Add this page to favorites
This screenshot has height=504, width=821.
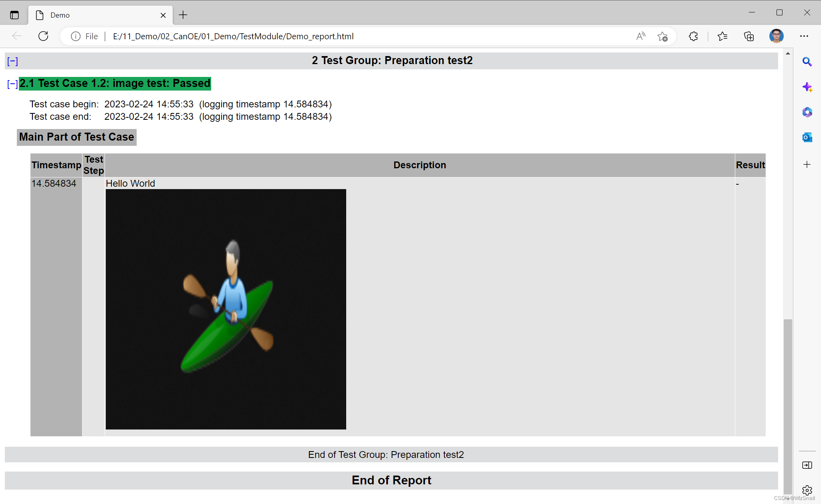[662, 36]
